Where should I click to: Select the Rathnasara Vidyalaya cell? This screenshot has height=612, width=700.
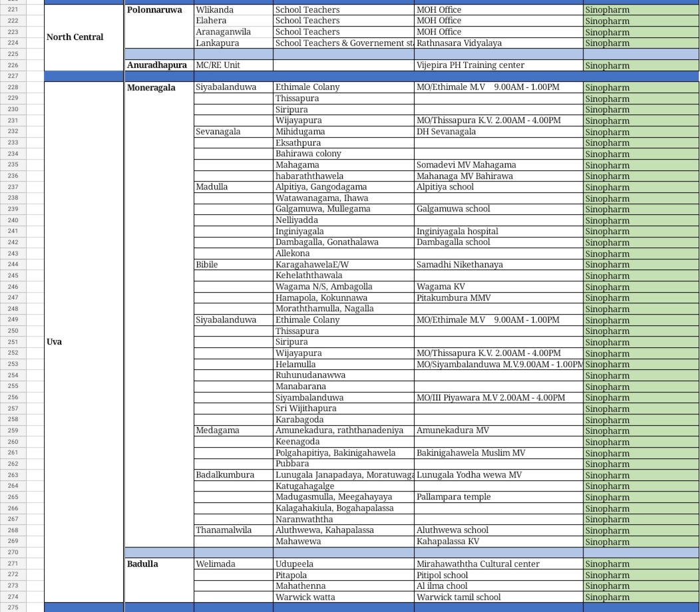pyautogui.click(x=498, y=43)
